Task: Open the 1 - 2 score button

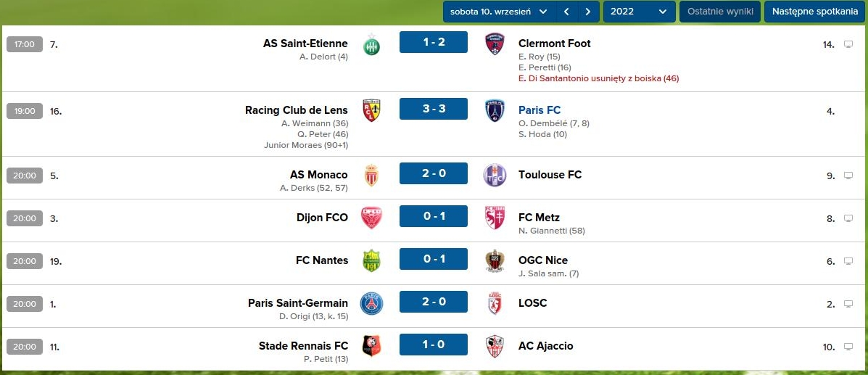Action: pos(434,42)
